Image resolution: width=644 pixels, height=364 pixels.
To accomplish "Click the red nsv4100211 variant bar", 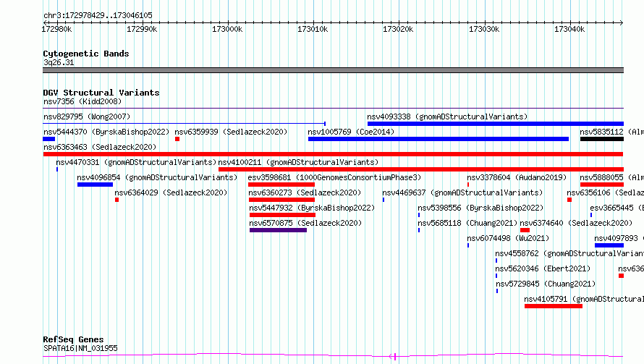I will (421, 169).
